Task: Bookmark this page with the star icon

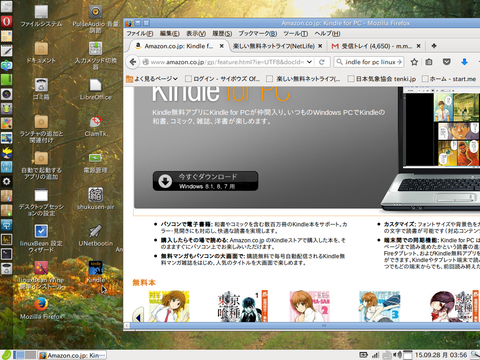Action: coord(414,62)
